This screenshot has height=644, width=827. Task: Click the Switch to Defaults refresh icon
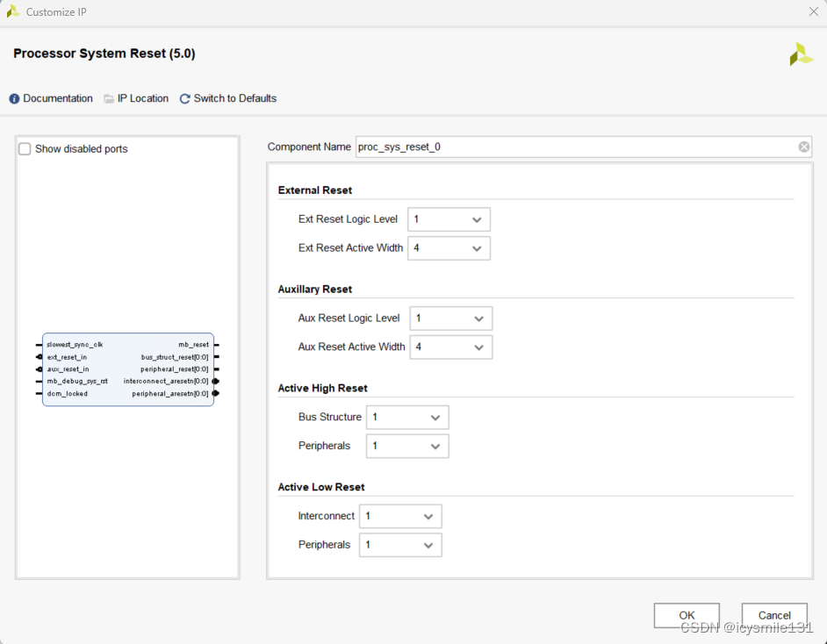pos(184,98)
